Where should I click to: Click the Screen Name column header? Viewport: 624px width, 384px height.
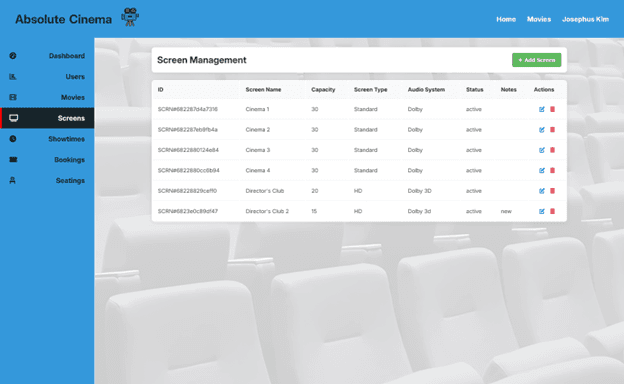click(263, 90)
